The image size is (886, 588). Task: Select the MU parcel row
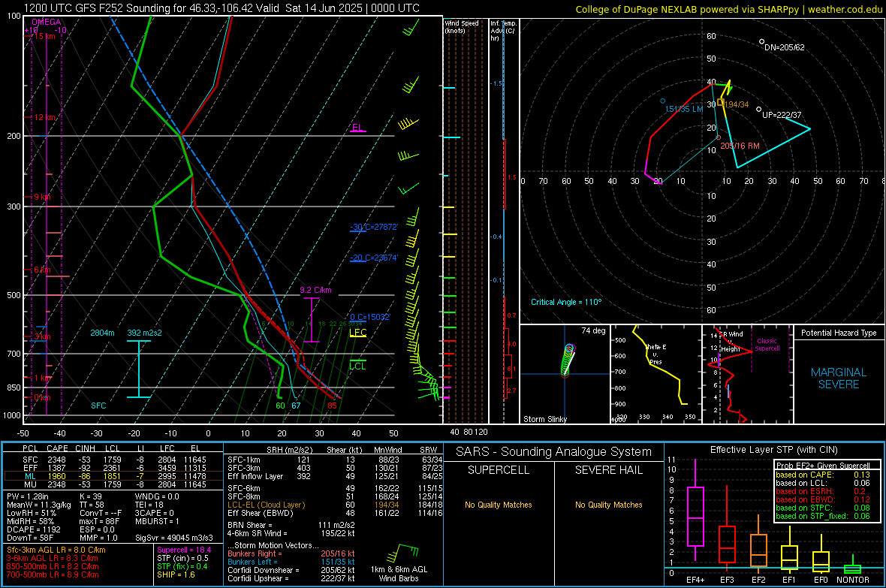point(113,484)
